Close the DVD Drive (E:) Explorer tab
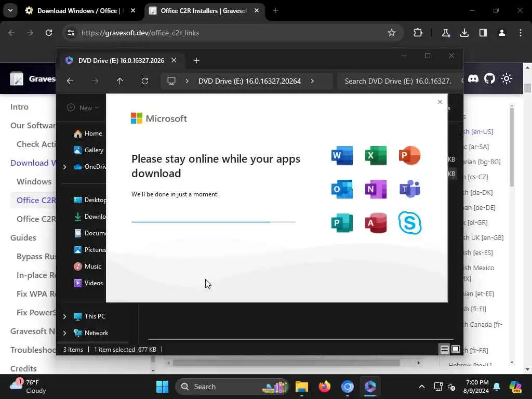This screenshot has height=399, width=532. point(174,60)
